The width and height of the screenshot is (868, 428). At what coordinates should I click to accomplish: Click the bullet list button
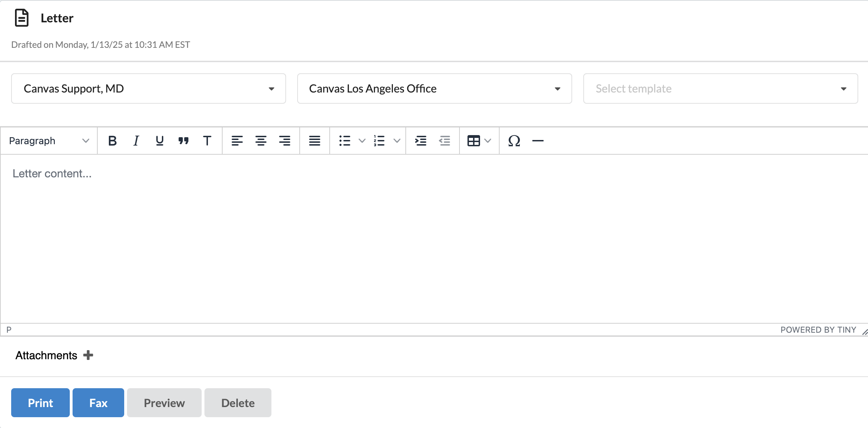click(x=345, y=141)
